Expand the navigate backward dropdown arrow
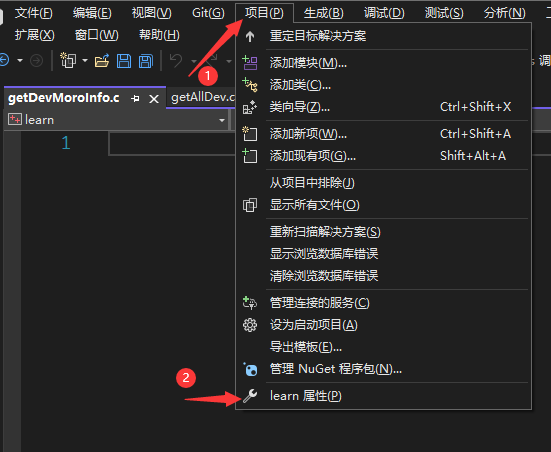The image size is (551, 452). pos(20,60)
